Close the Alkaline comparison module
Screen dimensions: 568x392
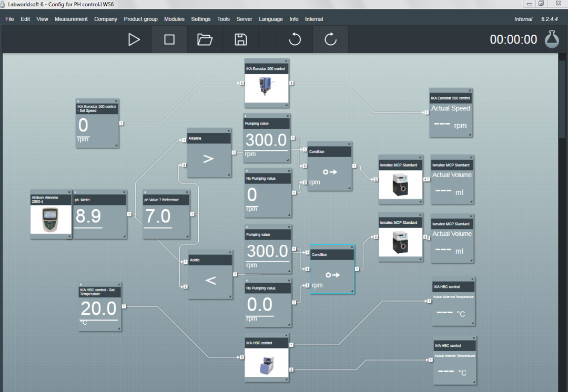point(229,131)
